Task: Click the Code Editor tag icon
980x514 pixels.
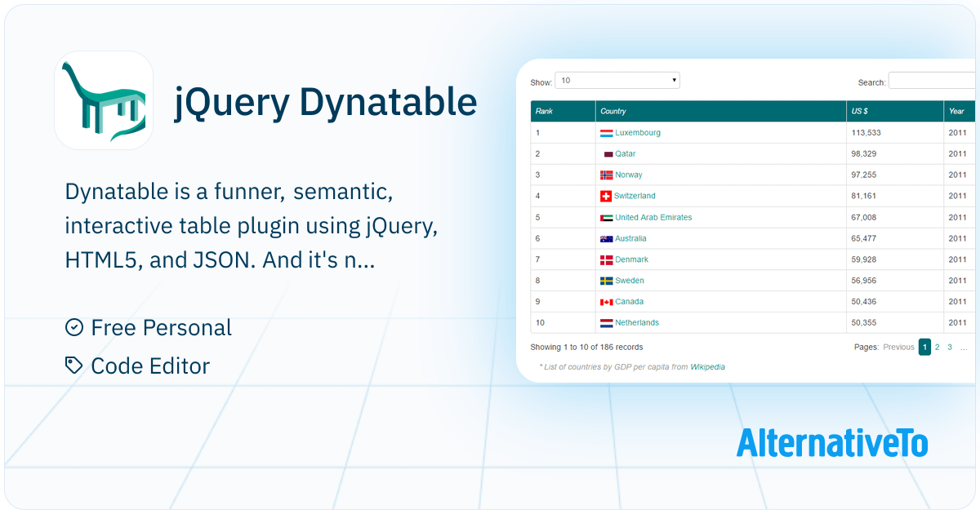Action: point(74,366)
